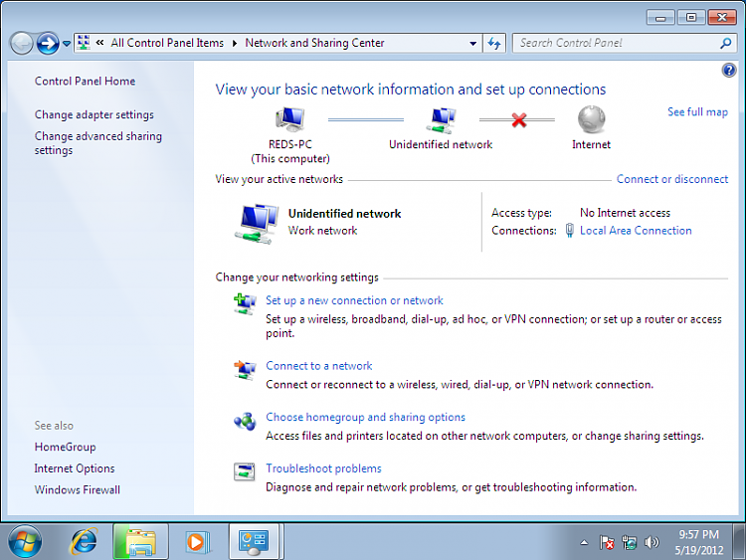This screenshot has height=560, width=746.
Task: Click the taskbar clock showing 9:57 PM
Action: pyautogui.click(x=698, y=542)
